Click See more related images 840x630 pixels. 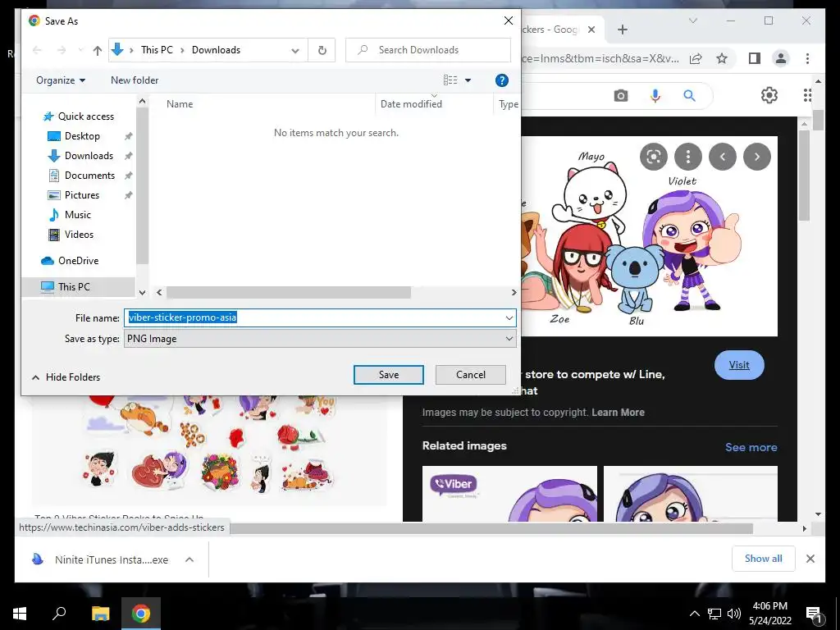point(751,447)
